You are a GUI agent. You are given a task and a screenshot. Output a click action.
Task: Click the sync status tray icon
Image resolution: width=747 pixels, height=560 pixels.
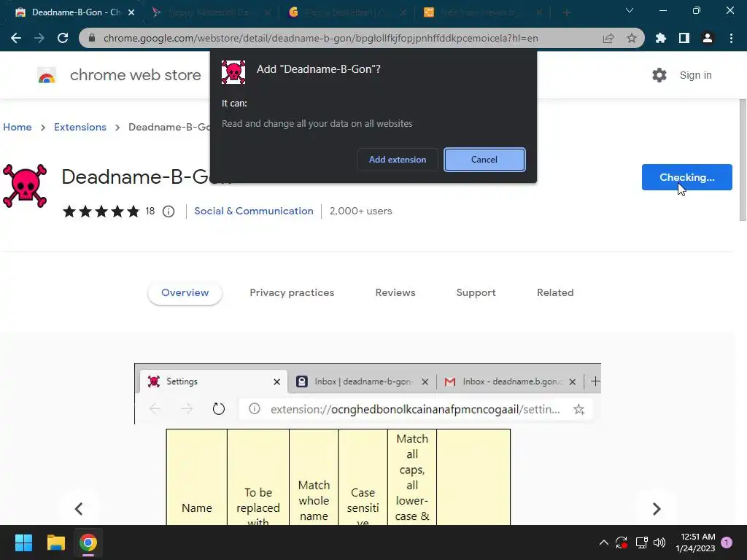(x=622, y=542)
